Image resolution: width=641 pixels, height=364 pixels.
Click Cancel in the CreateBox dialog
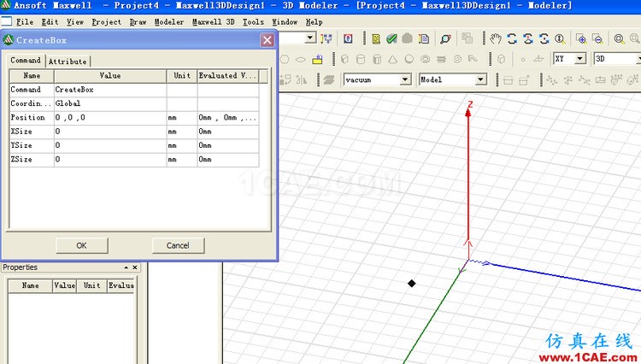pyautogui.click(x=179, y=245)
